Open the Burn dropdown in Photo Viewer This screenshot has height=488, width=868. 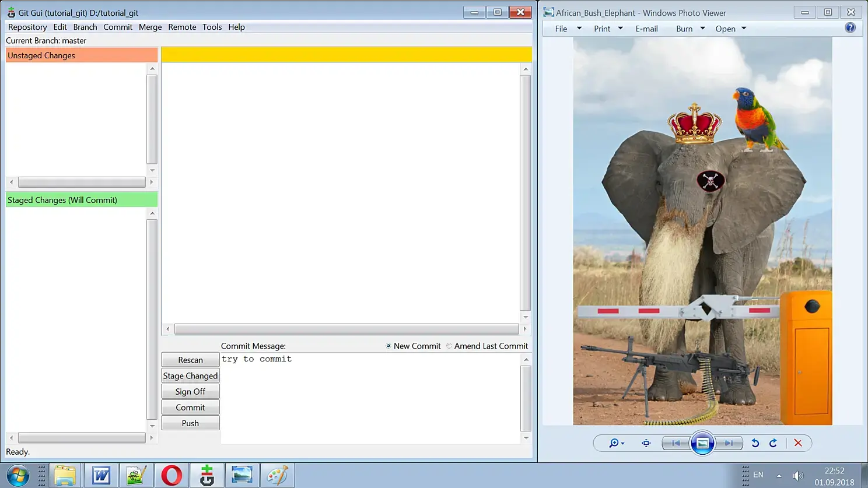pos(691,29)
